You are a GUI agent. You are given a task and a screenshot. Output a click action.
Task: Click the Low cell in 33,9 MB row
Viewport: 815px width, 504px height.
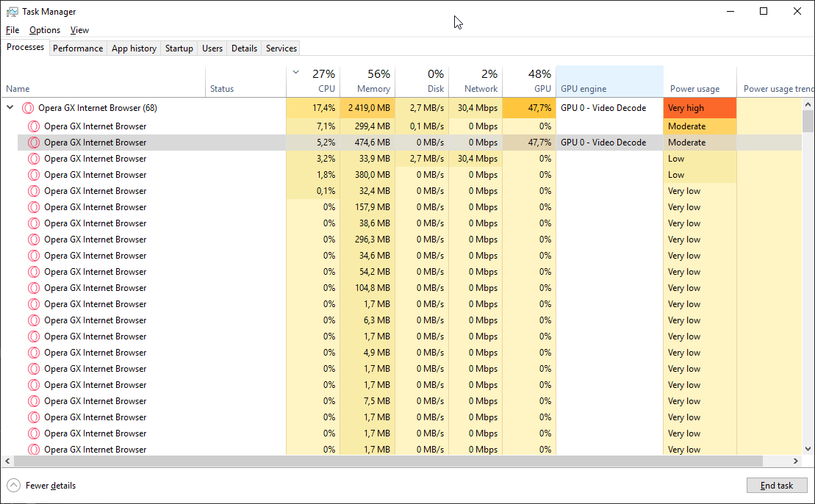700,159
